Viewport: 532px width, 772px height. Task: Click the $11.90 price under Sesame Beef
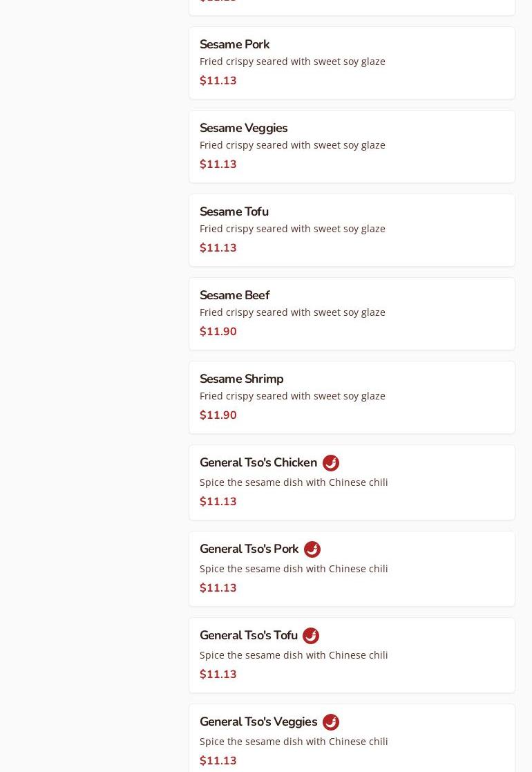(x=218, y=332)
